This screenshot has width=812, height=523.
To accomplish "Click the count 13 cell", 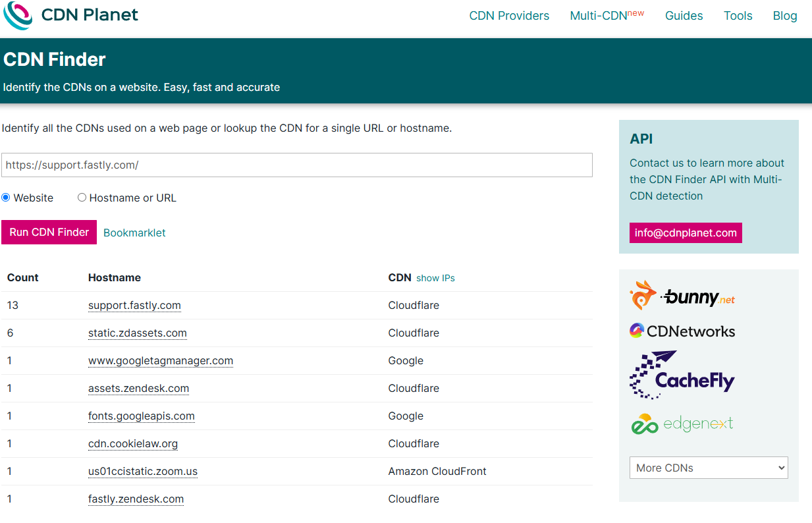I will 13,306.
